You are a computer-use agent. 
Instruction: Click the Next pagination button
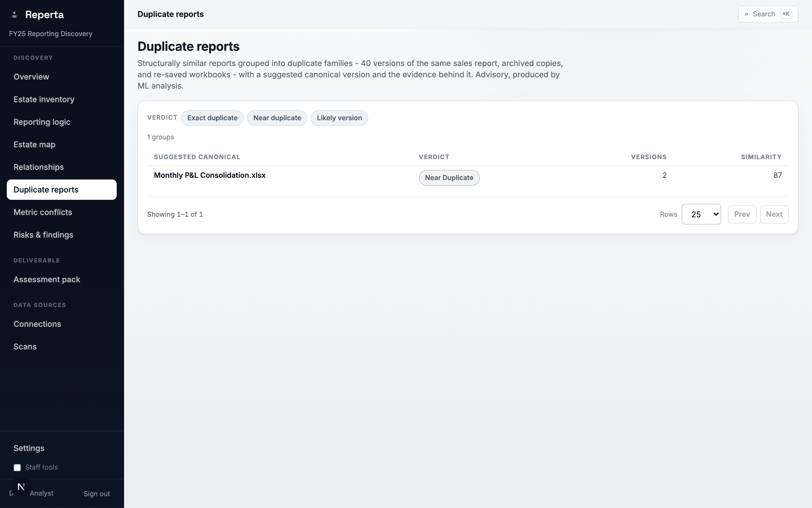coord(774,214)
